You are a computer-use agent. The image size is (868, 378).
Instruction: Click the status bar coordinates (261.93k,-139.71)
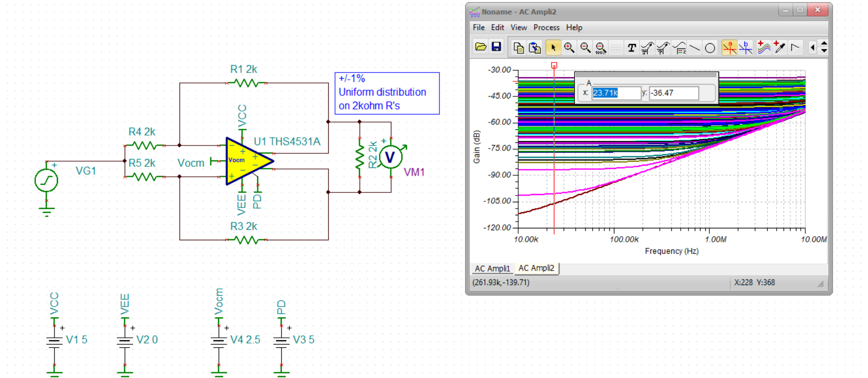click(x=501, y=283)
